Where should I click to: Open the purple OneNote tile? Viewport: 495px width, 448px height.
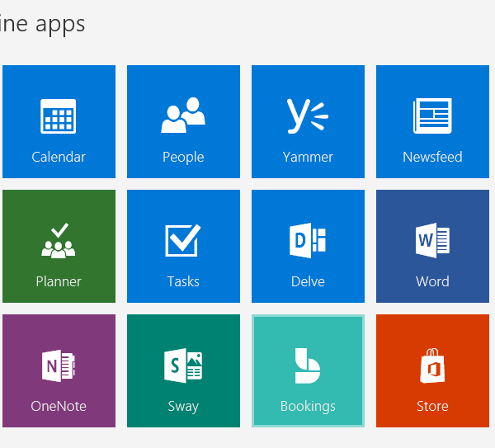point(59,370)
